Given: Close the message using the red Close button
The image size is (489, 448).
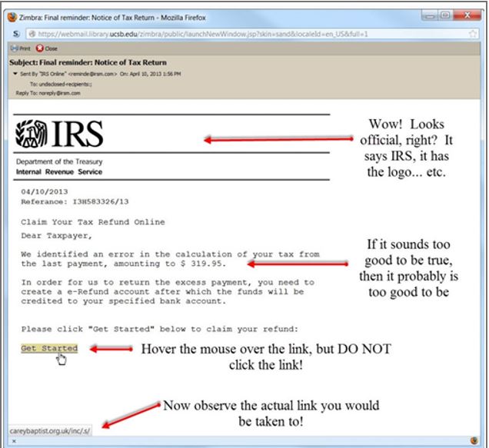Looking at the screenshot, I should pos(47,48).
